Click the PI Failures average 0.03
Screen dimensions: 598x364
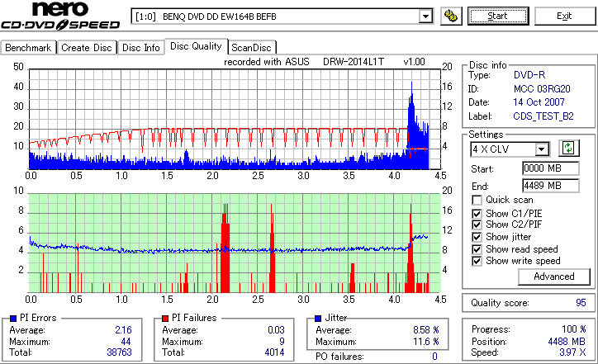pos(276,330)
